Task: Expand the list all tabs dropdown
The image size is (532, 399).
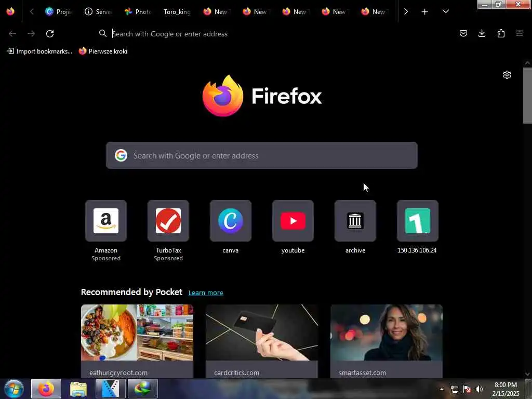Action: (445, 11)
